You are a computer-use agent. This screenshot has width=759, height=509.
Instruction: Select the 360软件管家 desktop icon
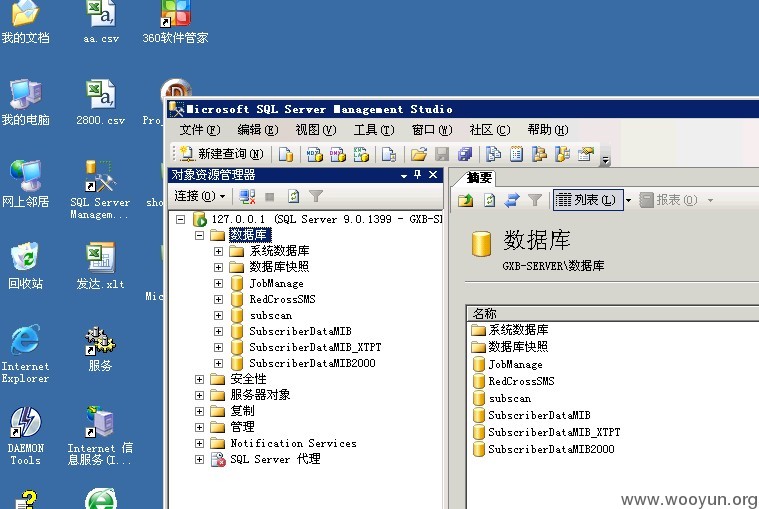pos(175,22)
